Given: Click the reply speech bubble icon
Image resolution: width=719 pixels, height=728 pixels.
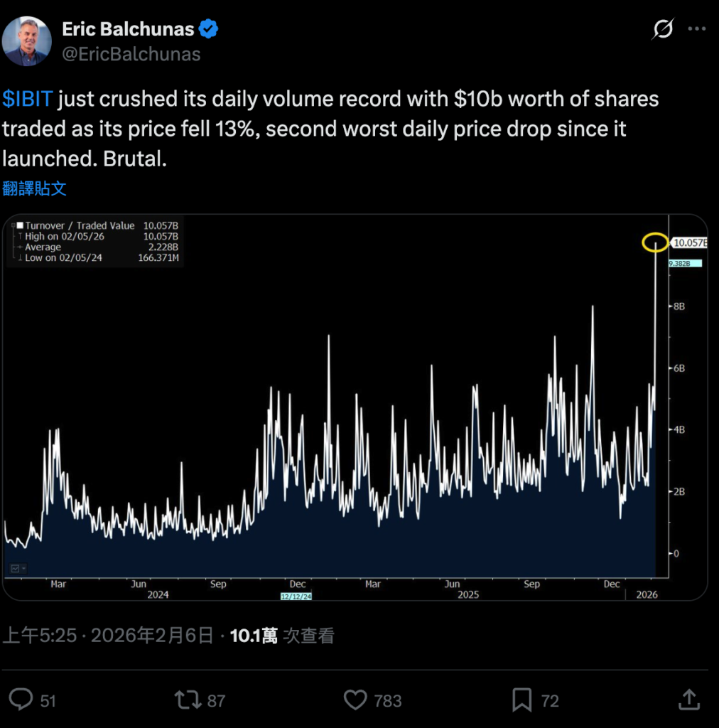Looking at the screenshot, I should click(x=21, y=700).
